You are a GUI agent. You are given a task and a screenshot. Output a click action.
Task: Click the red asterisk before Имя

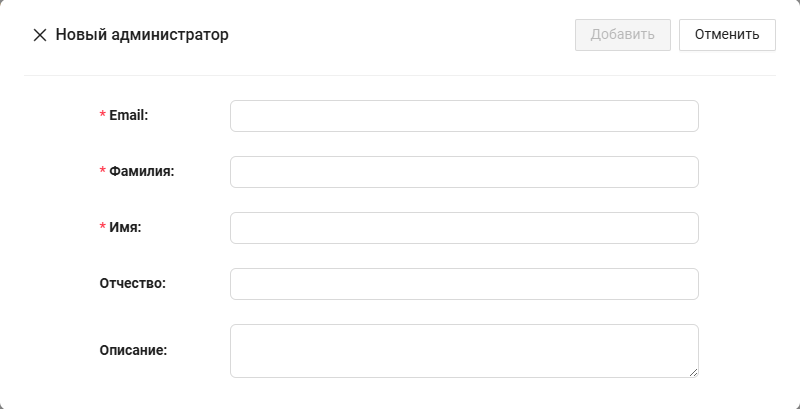click(102, 228)
